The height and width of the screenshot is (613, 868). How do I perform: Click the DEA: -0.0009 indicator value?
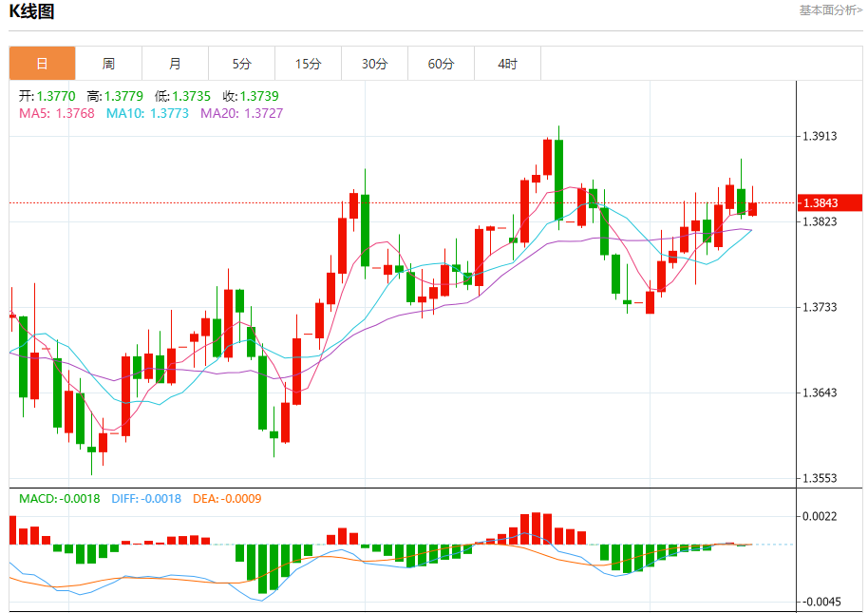point(227,498)
